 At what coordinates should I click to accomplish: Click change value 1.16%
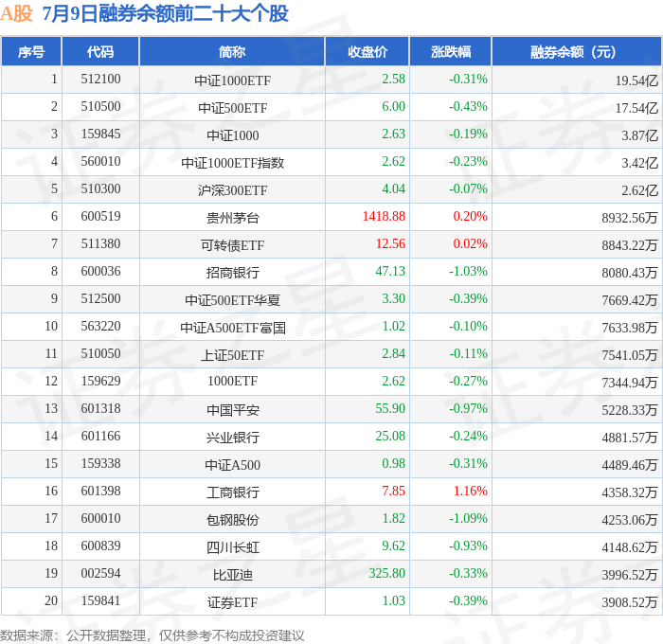click(x=470, y=491)
